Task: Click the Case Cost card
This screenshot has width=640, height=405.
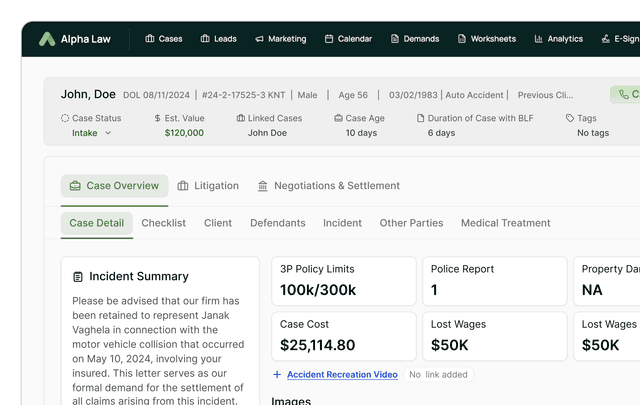Action: [343, 336]
